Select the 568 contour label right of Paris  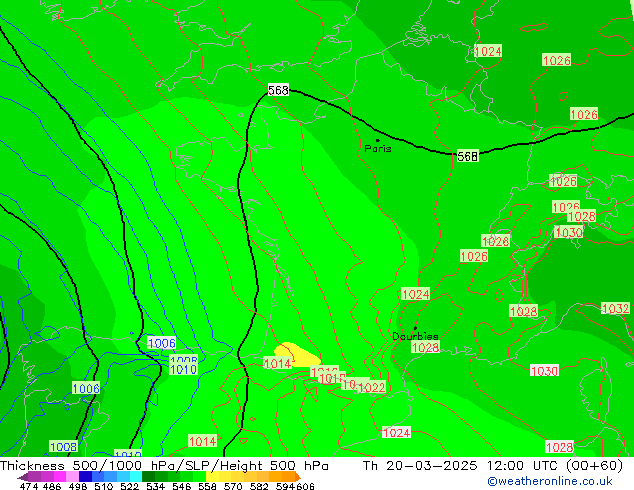click(467, 156)
